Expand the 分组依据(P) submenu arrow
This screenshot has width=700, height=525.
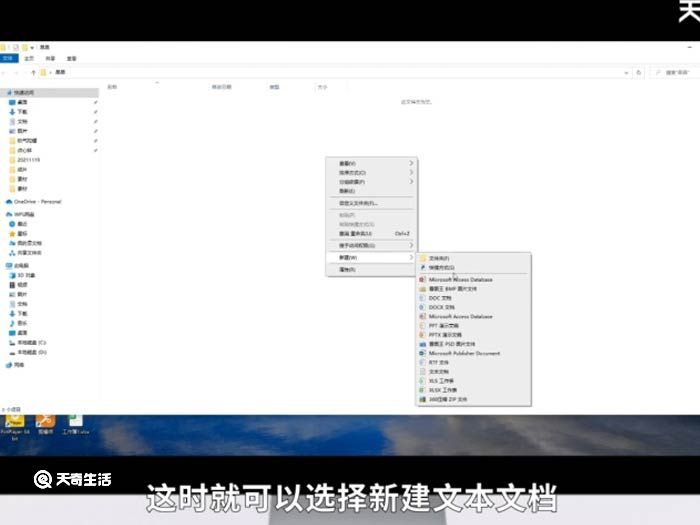click(411, 182)
